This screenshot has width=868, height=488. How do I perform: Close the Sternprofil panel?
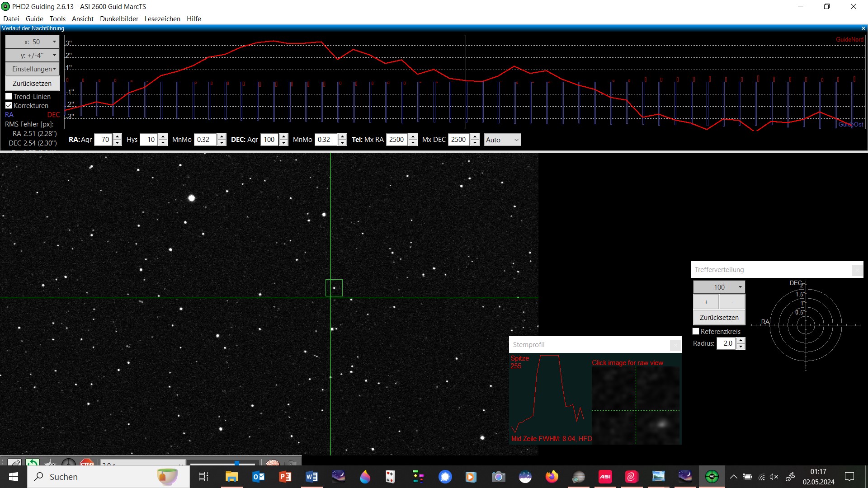tap(675, 345)
